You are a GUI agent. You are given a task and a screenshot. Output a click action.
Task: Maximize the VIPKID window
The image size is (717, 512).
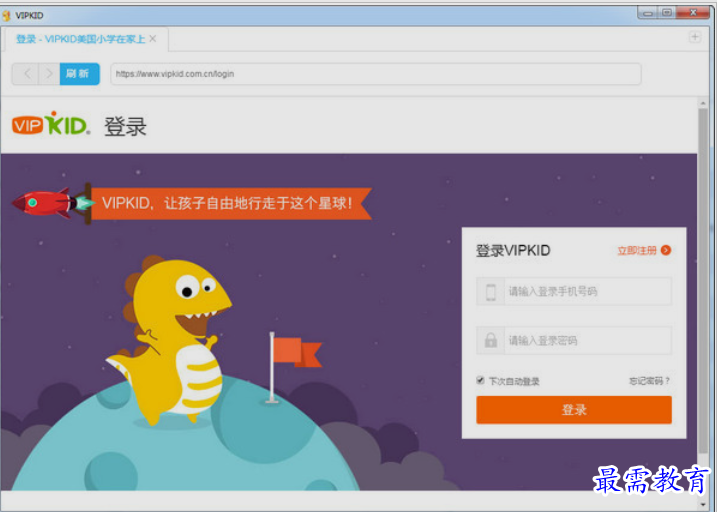point(667,13)
